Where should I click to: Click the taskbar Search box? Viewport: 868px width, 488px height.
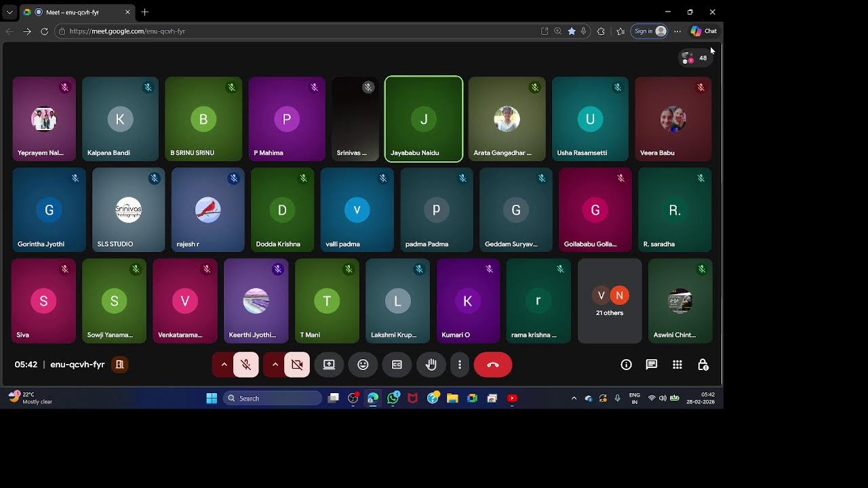273,399
